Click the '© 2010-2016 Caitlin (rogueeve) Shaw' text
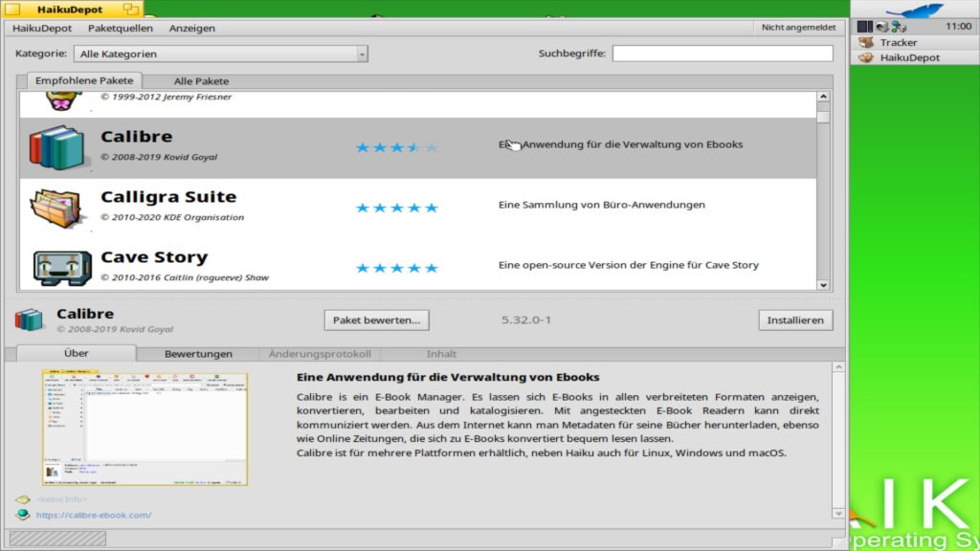The width and height of the screenshot is (980, 551). (185, 277)
